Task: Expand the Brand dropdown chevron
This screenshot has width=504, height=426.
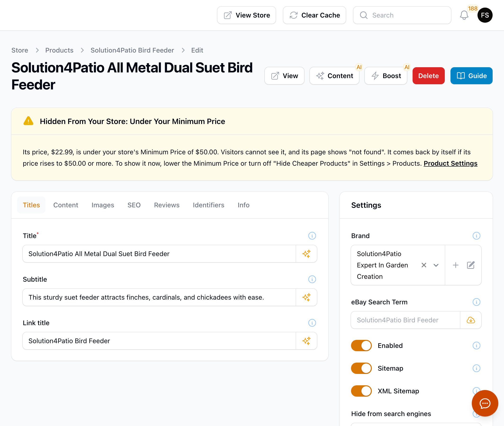Action: click(x=436, y=265)
